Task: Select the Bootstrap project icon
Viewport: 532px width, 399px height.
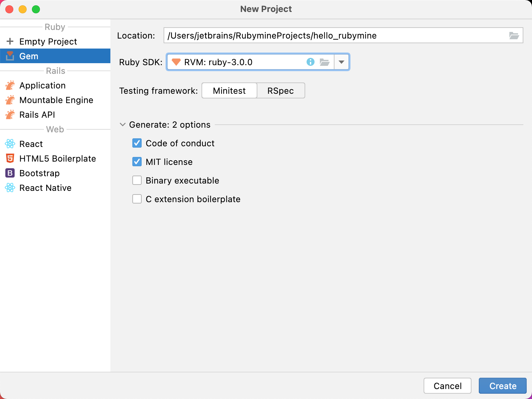Action: [10, 173]
